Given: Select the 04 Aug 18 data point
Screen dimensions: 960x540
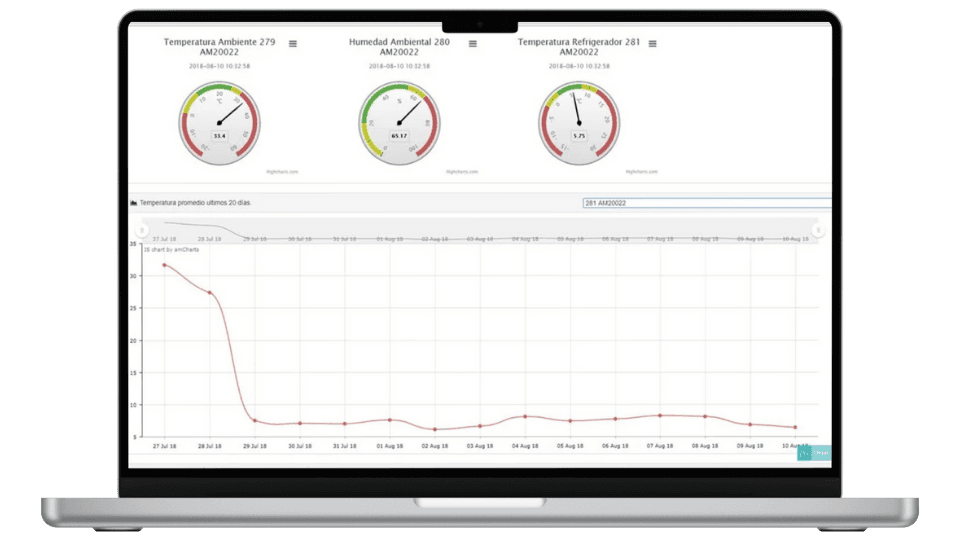Looking at the screenshot, I should 525,416.
